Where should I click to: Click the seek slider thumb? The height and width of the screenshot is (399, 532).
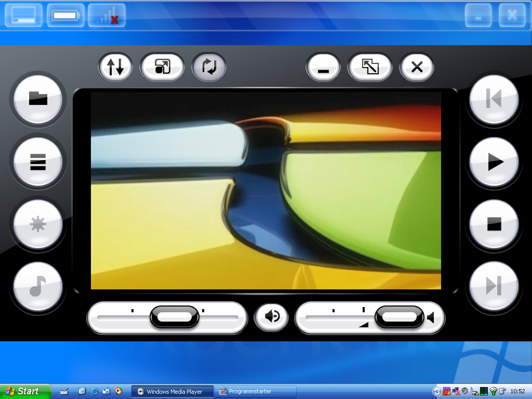point(175,317)
